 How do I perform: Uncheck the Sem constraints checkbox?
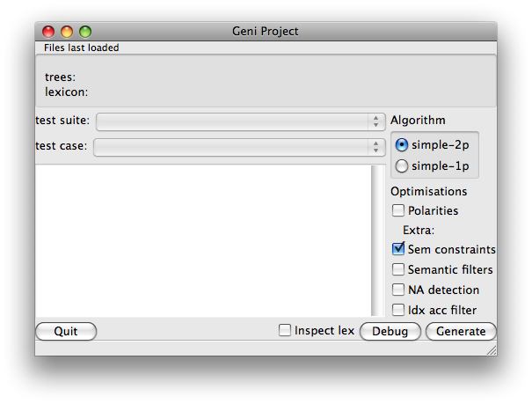pyautogui.click(x=398, y=249)
